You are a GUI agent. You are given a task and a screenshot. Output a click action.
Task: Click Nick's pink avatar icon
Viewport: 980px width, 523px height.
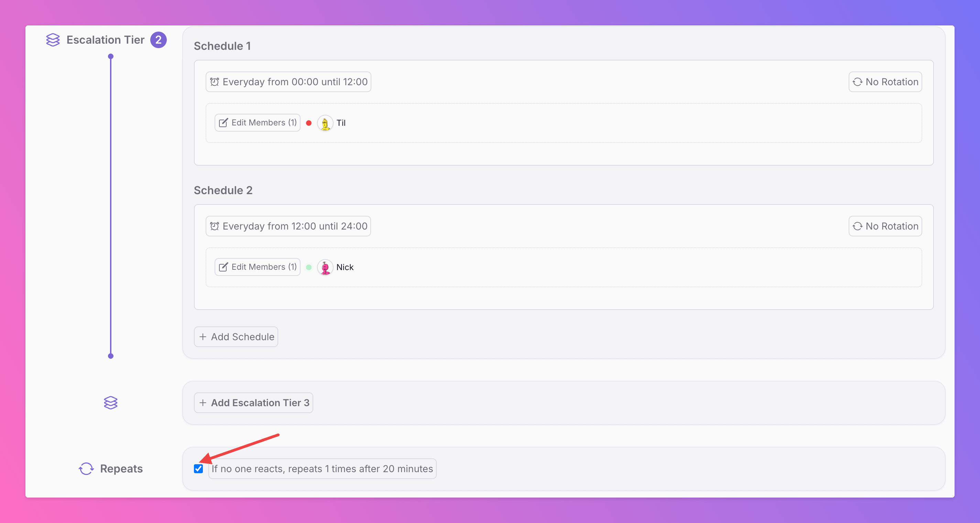(325, 267)
